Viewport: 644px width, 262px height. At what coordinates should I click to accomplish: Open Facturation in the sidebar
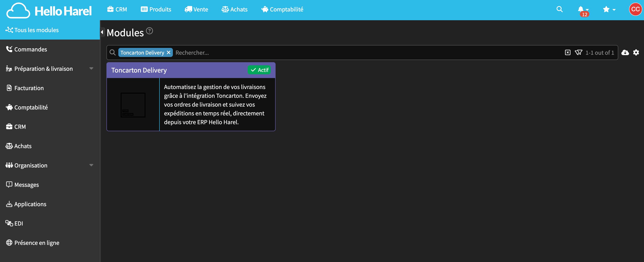tap(50, 88)
